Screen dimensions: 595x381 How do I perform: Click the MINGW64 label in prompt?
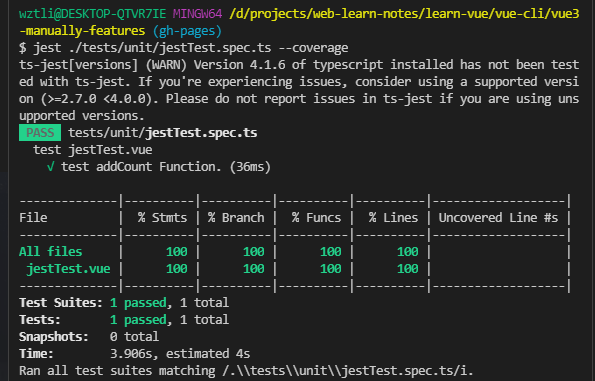197,14
